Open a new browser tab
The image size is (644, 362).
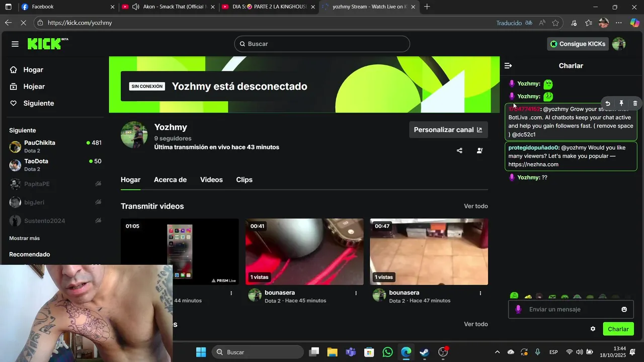coord(427,7)
